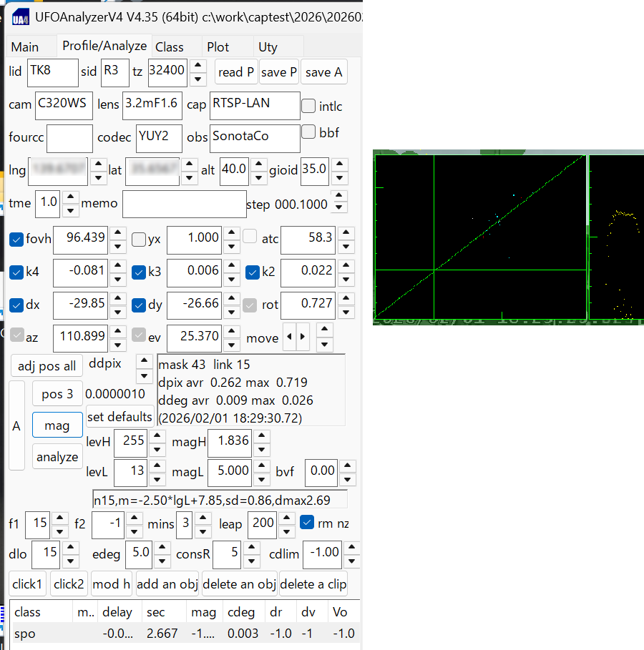The width and height of the screenshot is (644, 650).
Task: Increase the levH value using up arrow
Action: point(158,435)
